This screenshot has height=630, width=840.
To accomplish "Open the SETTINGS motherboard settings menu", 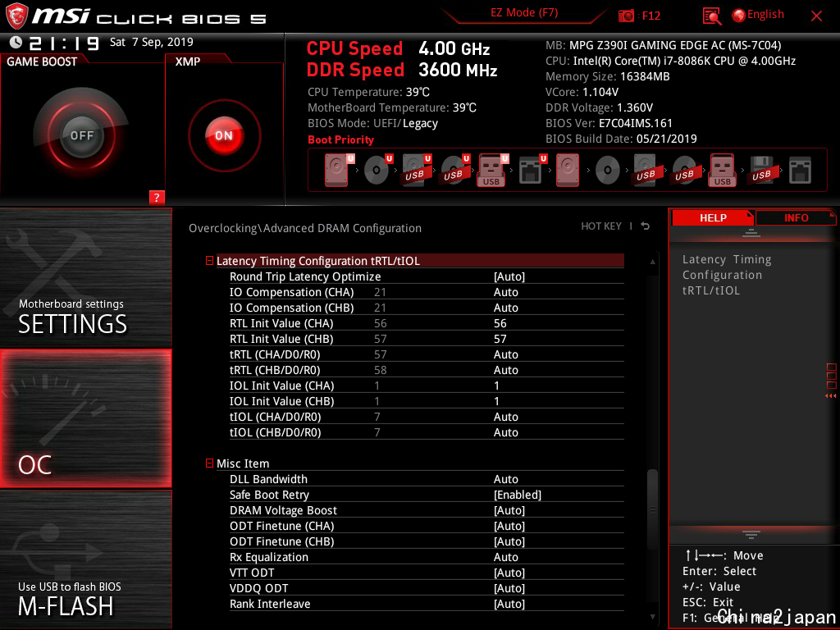I will click(x=85, y=277).
